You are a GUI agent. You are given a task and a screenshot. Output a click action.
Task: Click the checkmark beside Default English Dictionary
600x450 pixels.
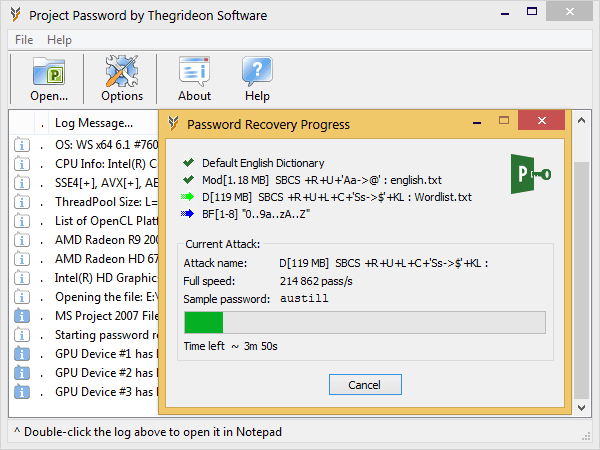[x=188, y=163]
